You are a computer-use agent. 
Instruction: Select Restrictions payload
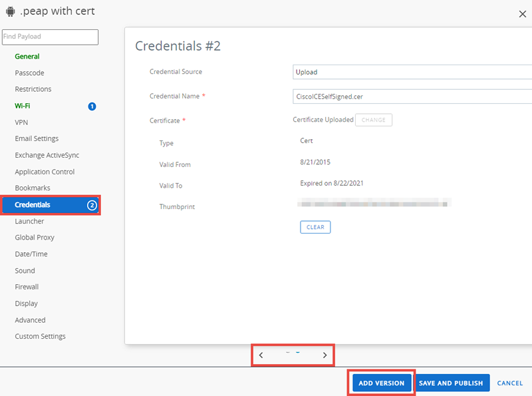click(x=33, y=89)
